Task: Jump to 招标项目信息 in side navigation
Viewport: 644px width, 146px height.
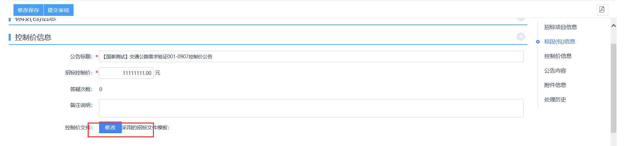Action: pyautogui.click(x=560, y=27)
